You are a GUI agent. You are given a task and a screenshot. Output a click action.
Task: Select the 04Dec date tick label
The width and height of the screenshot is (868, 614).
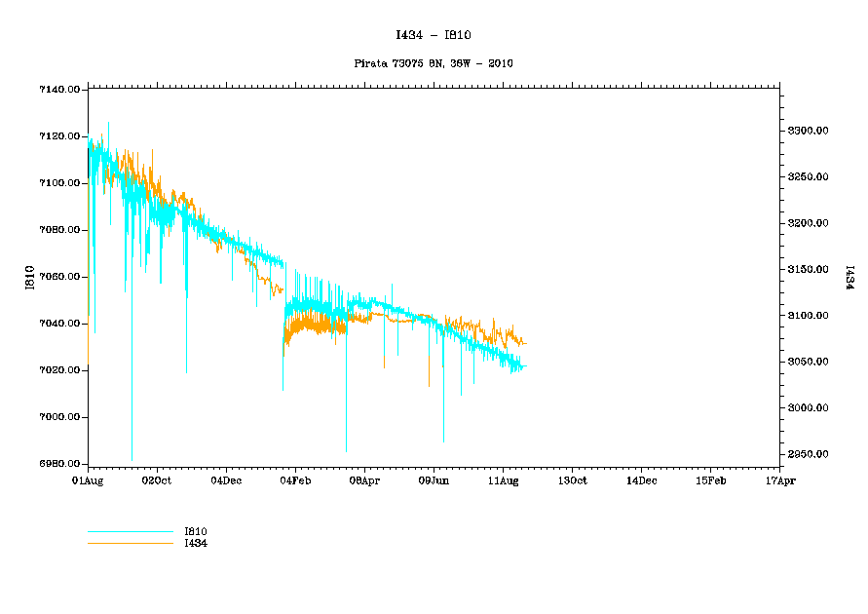[226, 480]
